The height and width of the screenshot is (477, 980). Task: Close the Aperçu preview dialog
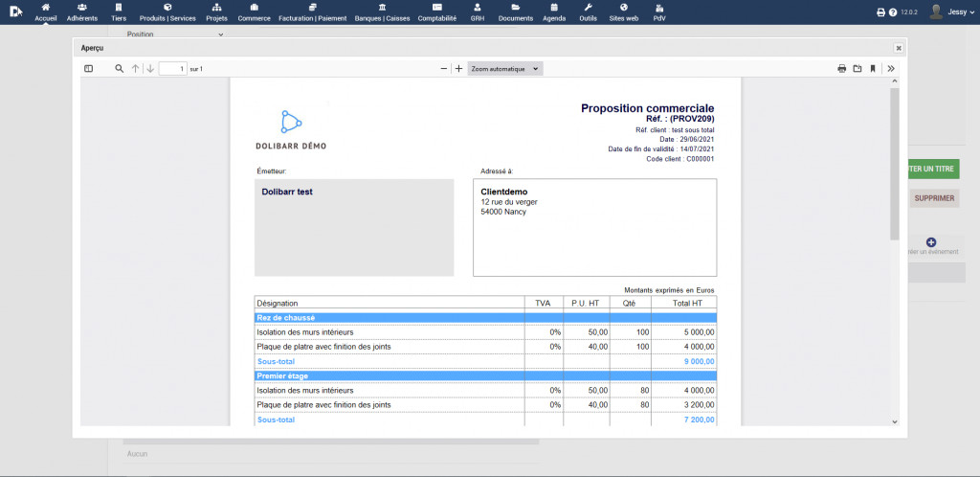point(899,48)
